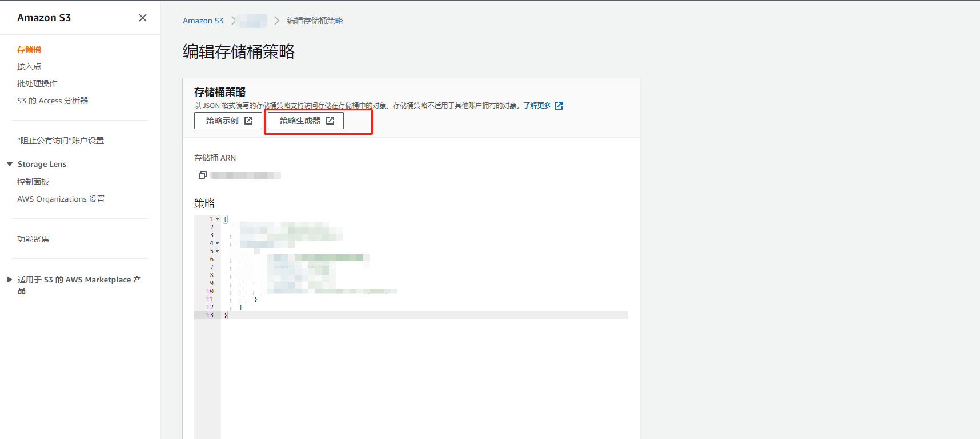Fold code at line 4 arrow
The width and height of the screenshot is (980, 439).
click(218, 243)
